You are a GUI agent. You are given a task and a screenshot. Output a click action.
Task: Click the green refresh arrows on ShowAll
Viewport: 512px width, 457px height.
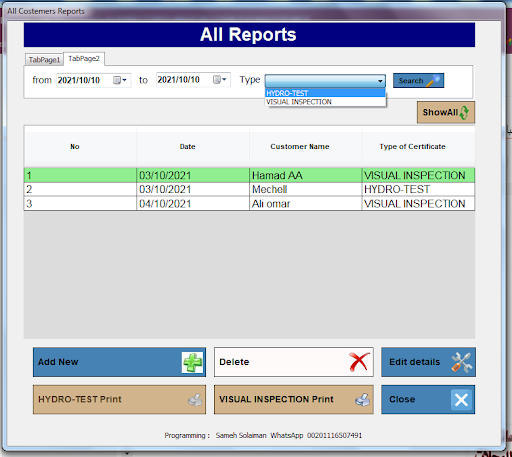click(464, 113)
